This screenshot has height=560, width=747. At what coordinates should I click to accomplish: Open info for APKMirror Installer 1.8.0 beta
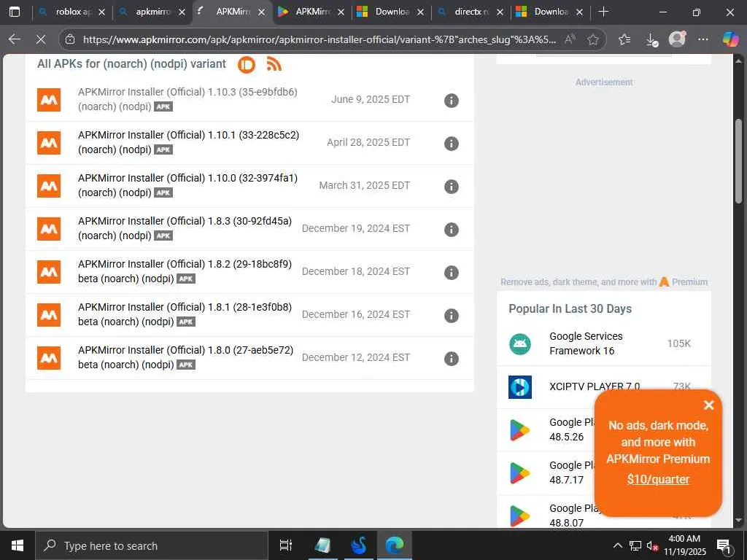click(451, 359)
